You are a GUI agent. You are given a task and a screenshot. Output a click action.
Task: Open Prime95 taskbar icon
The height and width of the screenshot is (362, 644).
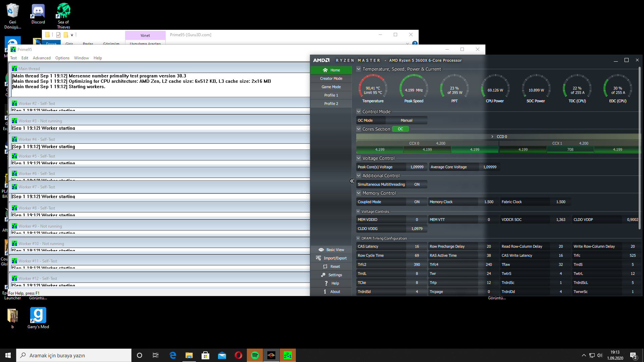click(288, 355)
